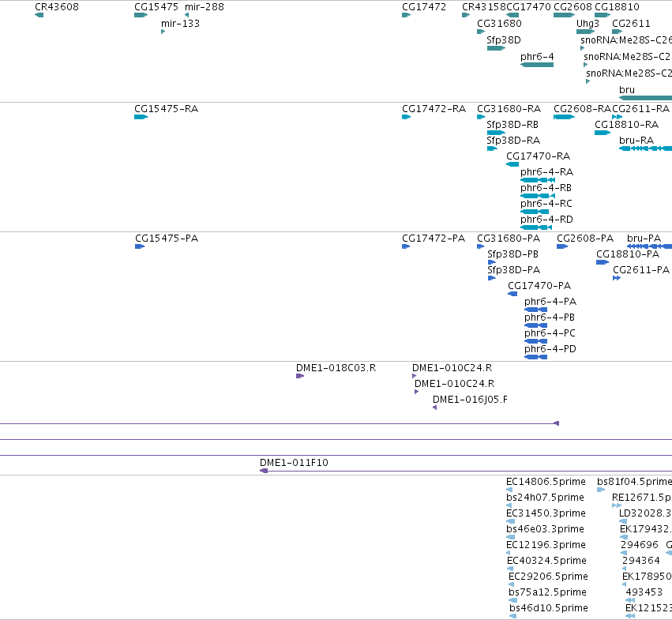Open the Sfp38D-PB protein feature
Screen dimensions: 672x620
tap(512, 254)
